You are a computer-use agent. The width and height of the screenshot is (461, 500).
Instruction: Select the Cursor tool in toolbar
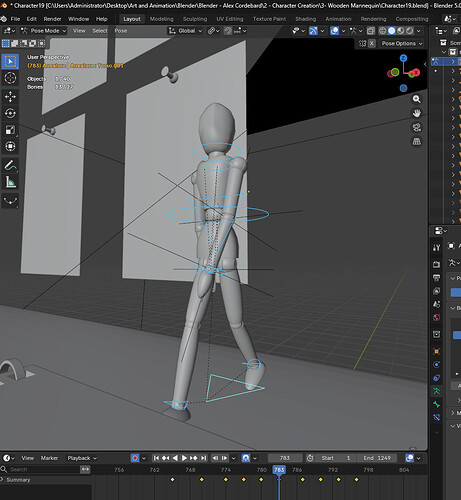coord(10,78)
